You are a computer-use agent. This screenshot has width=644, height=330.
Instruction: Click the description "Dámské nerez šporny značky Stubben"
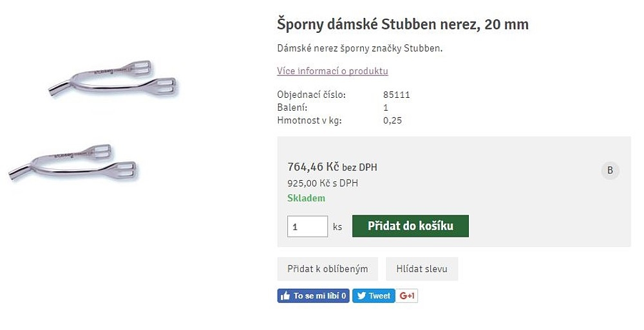click(359, 48)
